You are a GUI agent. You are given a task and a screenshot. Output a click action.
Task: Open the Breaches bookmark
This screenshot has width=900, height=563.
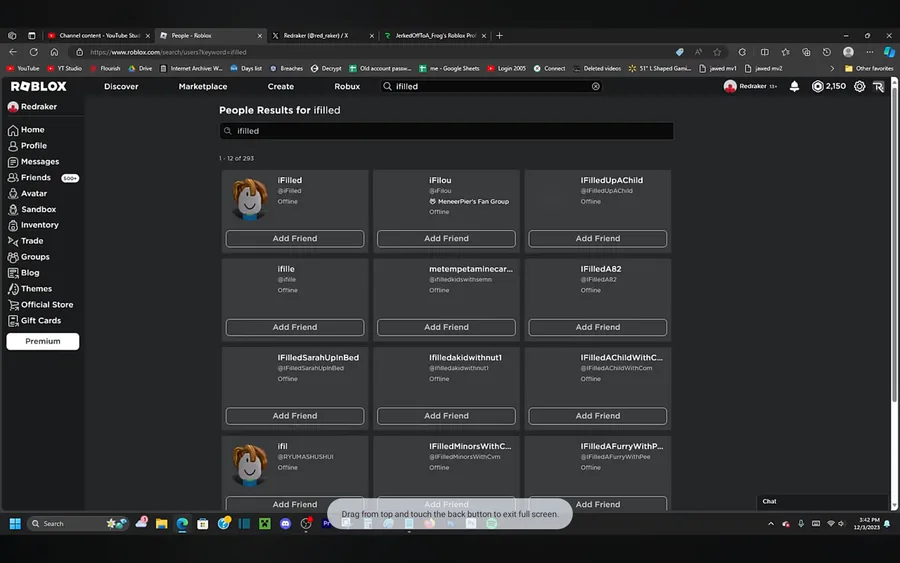pos(286,68)
